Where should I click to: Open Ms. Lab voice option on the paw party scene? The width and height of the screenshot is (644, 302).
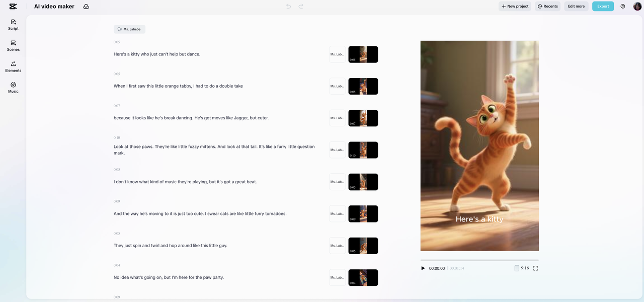(x=337, y=277)
